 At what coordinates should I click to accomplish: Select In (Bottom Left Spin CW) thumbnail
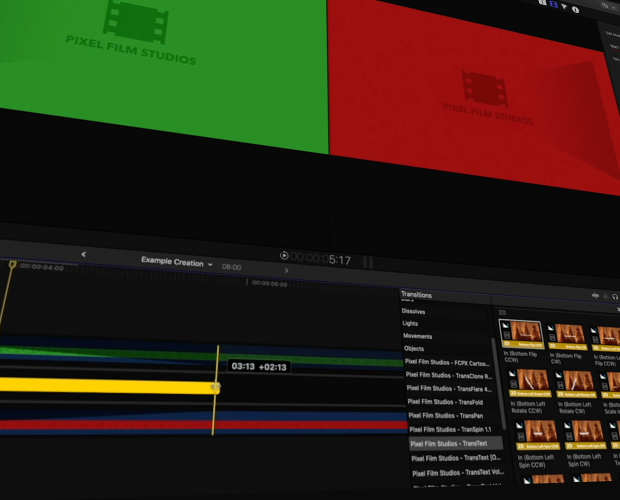pyautogui.click(x=584, y=436)
